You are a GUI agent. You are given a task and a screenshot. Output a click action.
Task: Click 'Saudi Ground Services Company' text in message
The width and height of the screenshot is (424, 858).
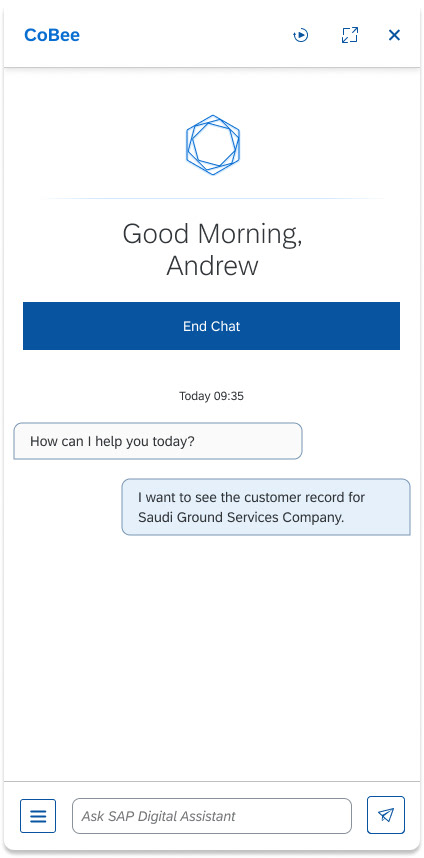tap(241, 517)
